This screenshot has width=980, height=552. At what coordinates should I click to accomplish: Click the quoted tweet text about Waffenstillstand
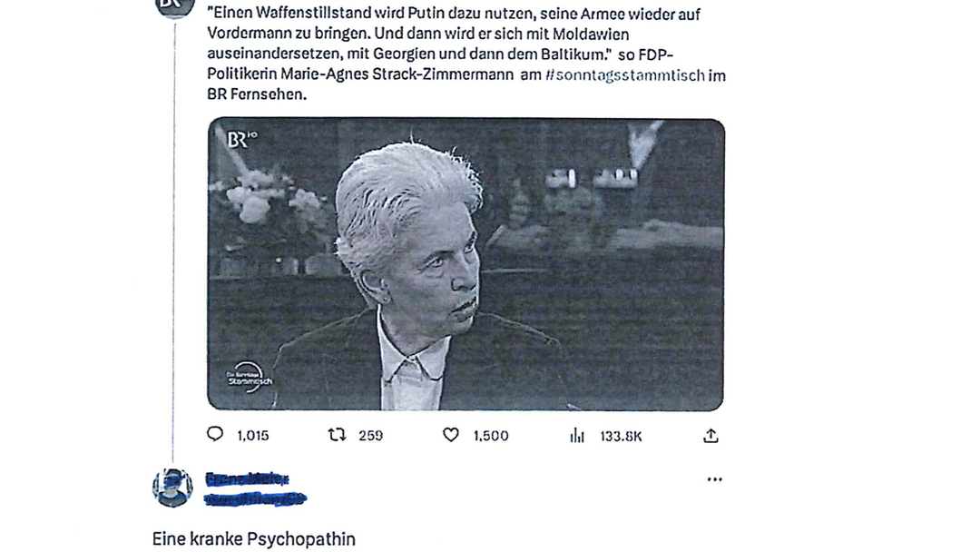pyautogui.click(x=466, y=54)
